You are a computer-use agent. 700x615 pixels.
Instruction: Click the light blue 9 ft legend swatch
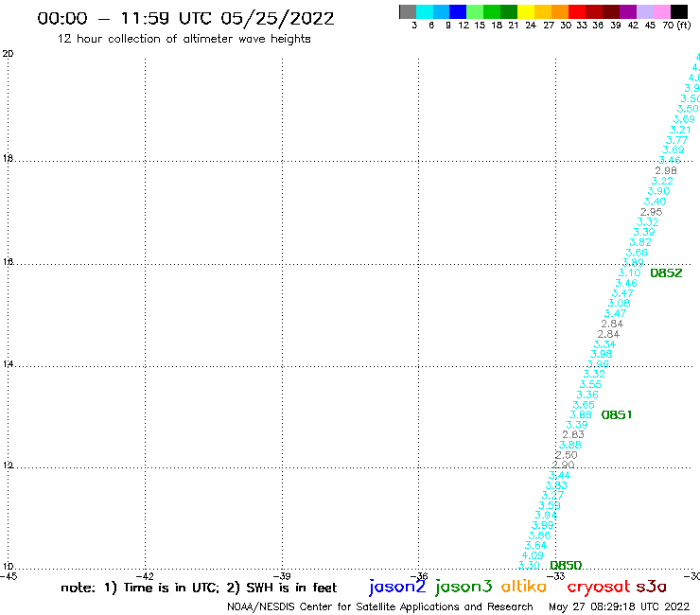pyautogui.click(x=442, y=11)
